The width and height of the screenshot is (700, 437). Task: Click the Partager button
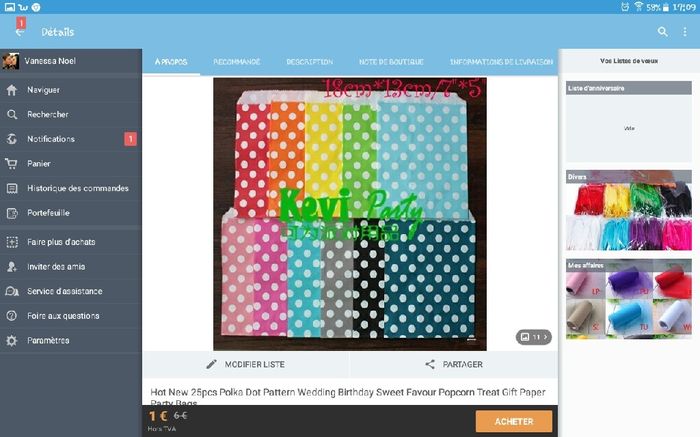coord(454,364)
